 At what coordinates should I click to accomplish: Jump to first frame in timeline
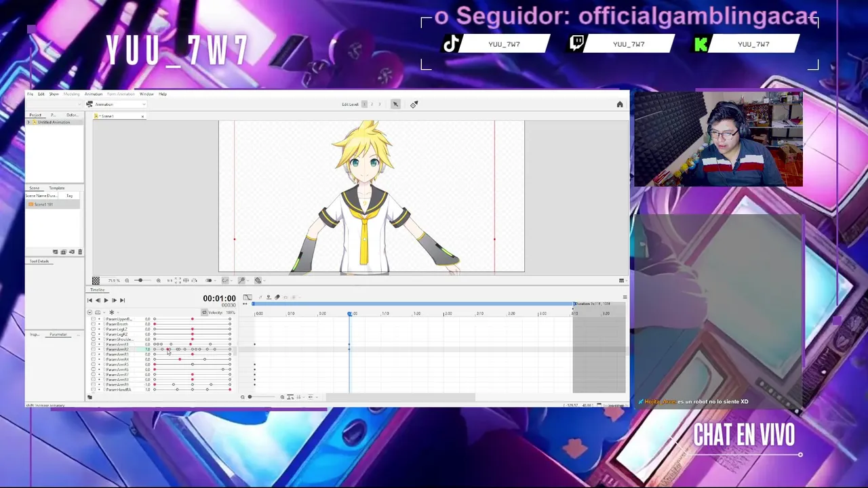90,300
